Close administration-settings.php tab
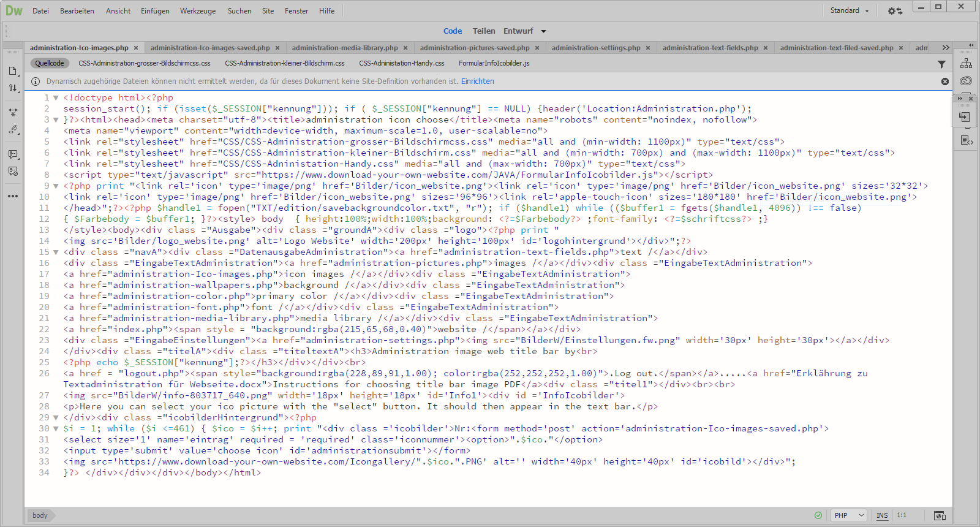The height and width of the screenshot is (527, 980). point(648,48)
